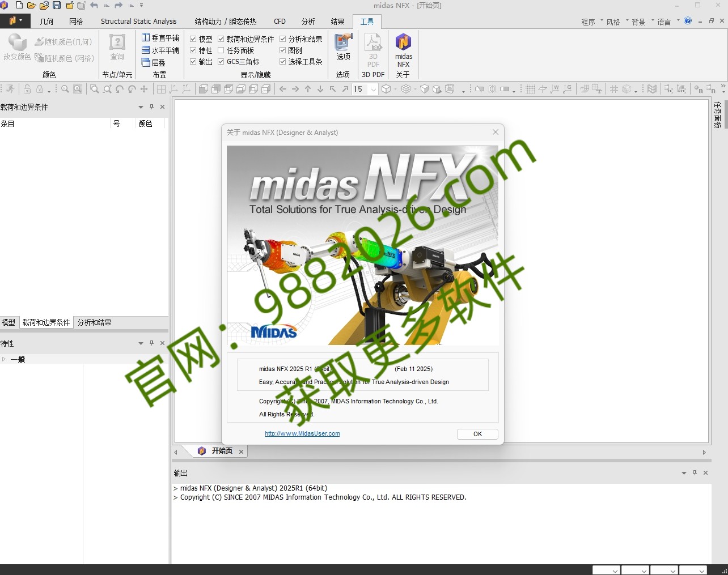Click the first status bar dropdown box
Image resolution: width=728 pixels, height=575 pixels.
tap(606, 570)
